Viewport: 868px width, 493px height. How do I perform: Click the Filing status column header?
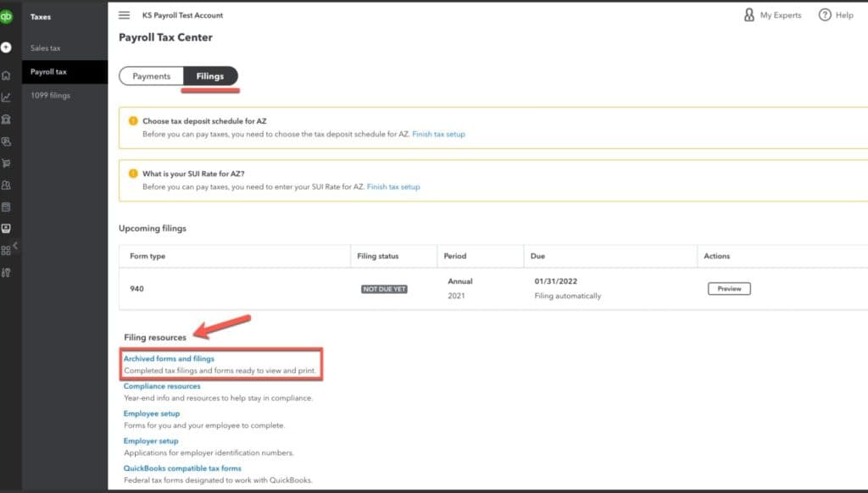tap(377, 256)
